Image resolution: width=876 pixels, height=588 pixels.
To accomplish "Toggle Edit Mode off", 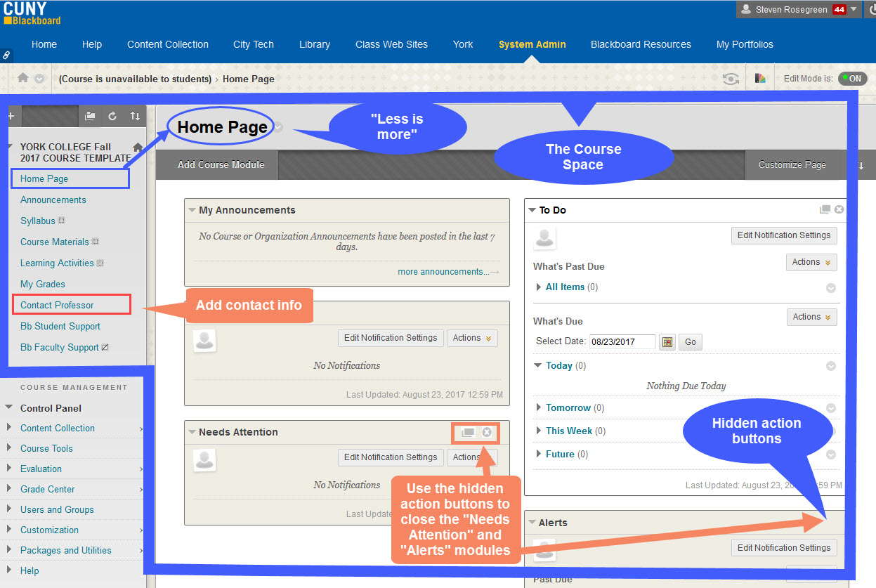I will point(853,79).
